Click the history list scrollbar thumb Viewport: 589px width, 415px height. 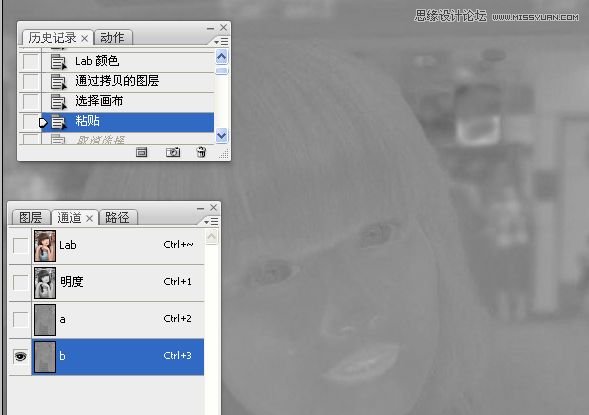[x=222, y=71]
